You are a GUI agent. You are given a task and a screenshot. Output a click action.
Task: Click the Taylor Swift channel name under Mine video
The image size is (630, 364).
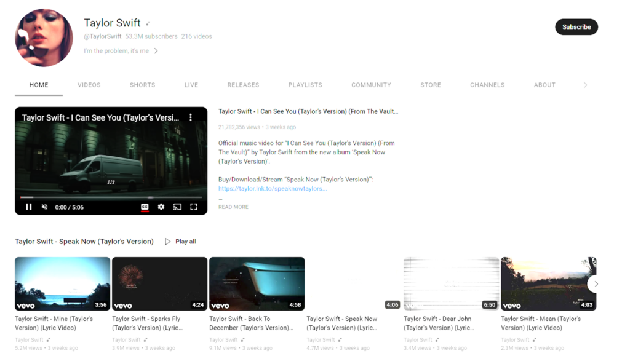coord(29,340)
